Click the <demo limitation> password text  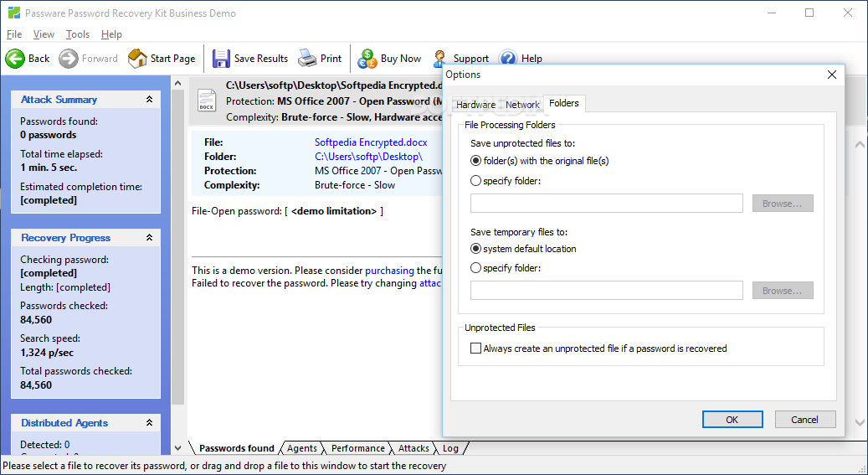coord(334,211)
